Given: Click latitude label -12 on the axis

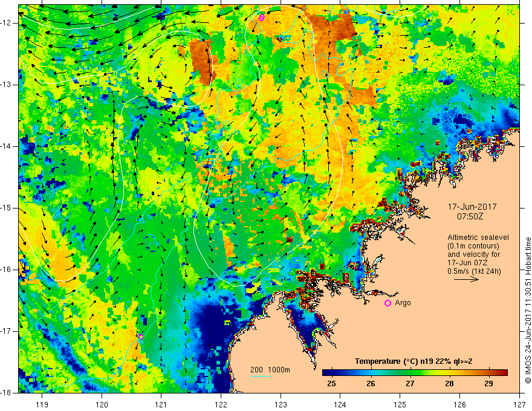Looking at the screenshot, I should click(x=6, y=23).
